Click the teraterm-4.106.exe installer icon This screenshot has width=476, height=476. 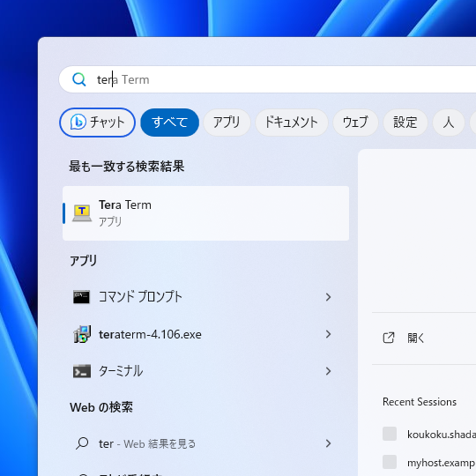[x=82, y=334]
